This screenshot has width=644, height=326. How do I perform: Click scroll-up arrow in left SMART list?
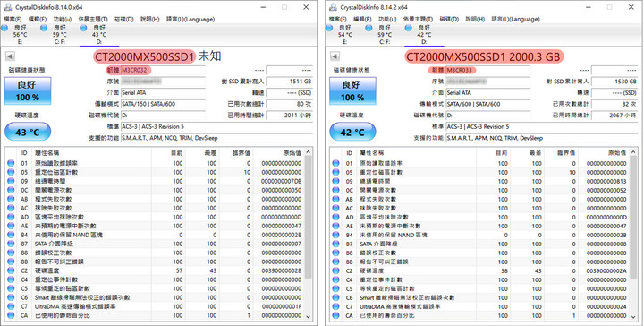309,152
